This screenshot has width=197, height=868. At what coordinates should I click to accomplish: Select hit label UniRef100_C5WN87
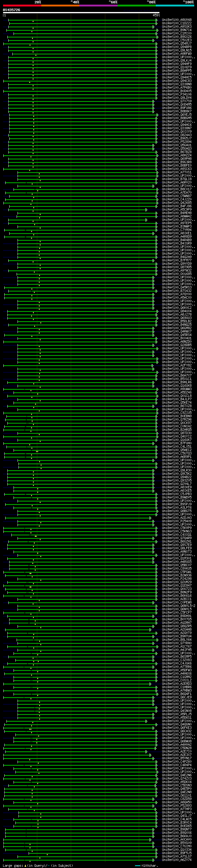point(177,196)
